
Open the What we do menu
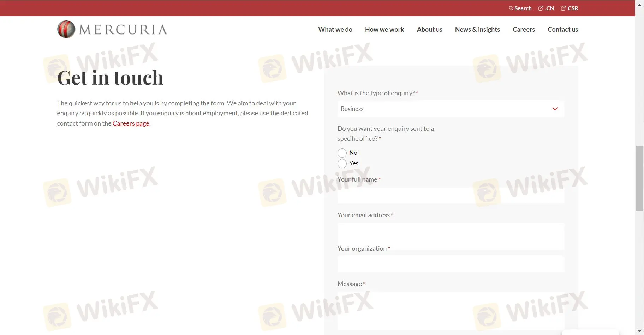pos(335,30)
